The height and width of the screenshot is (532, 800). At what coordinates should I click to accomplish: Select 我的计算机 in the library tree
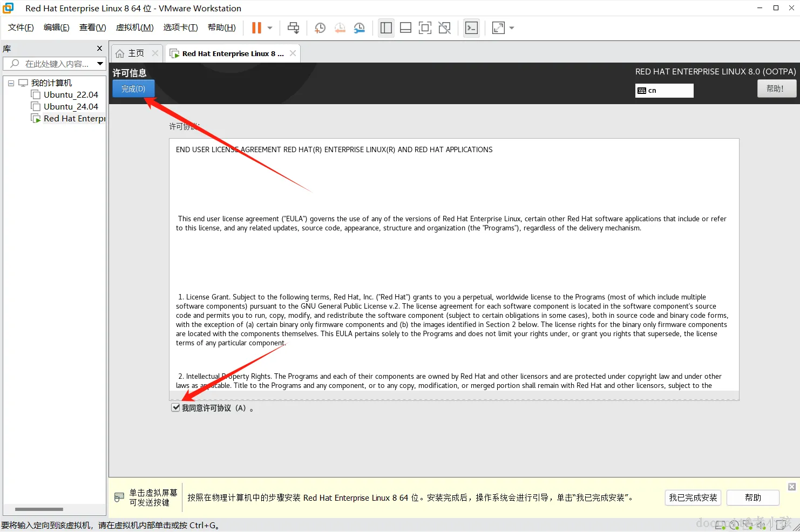click(51, 83)
